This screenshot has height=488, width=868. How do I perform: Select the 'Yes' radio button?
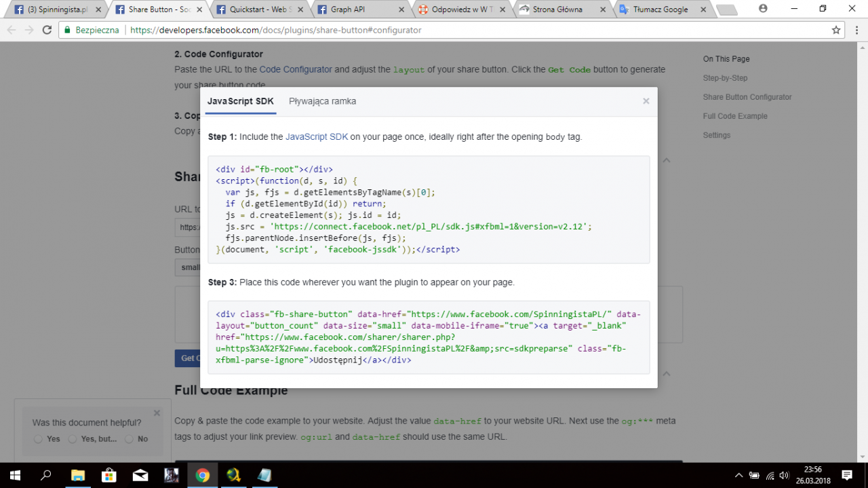(x=38, y=439)
